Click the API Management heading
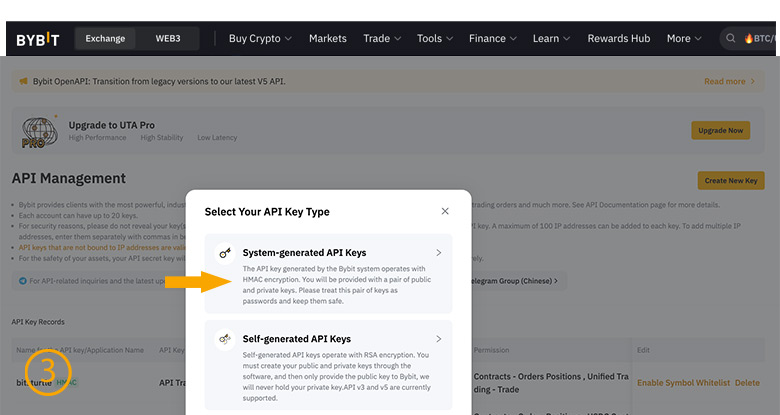Image resolution: width=780 pixels, height=415 pixels. click(x=69, y=178)
